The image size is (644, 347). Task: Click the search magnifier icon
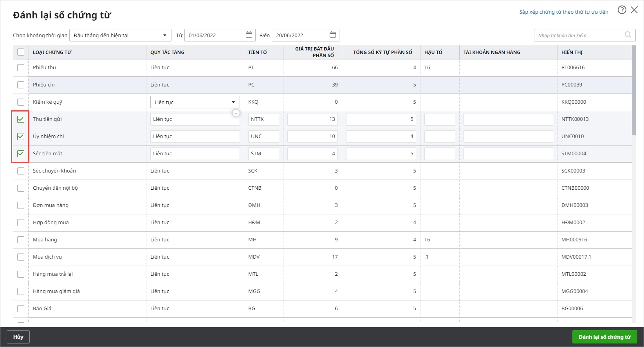(628, 35)
